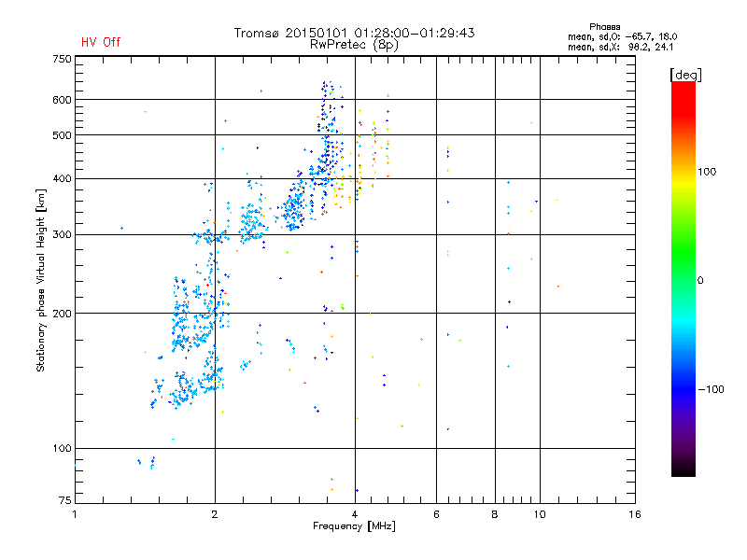Select the 'mean, sd,X: 98.2, 24.1' line

point(620,47)
